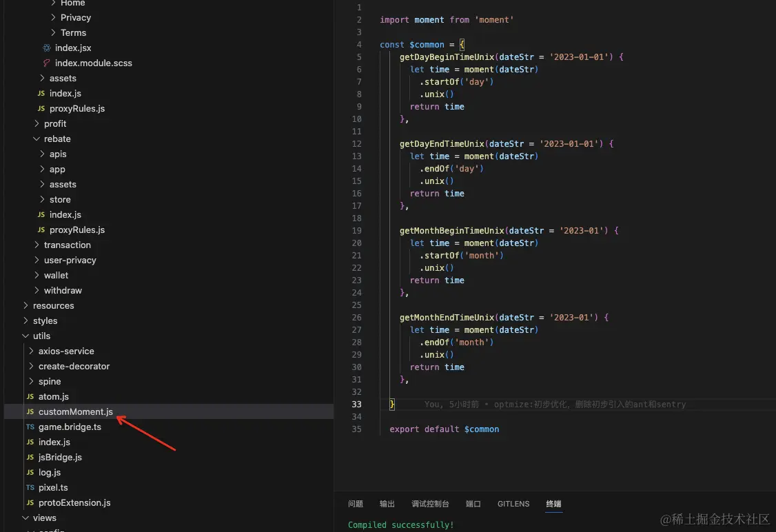
Task: Open index.module.scss Sass file icon
Action: point(47,63)
